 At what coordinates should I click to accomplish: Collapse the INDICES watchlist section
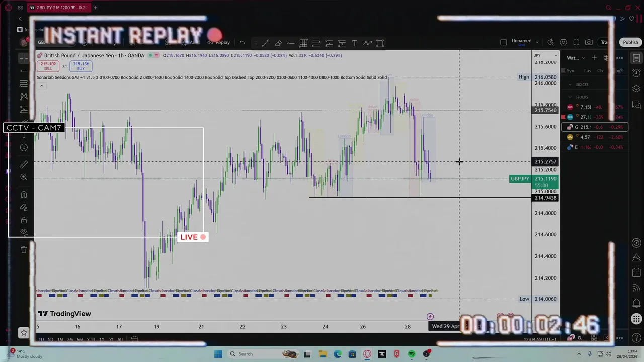click(570, 85)
